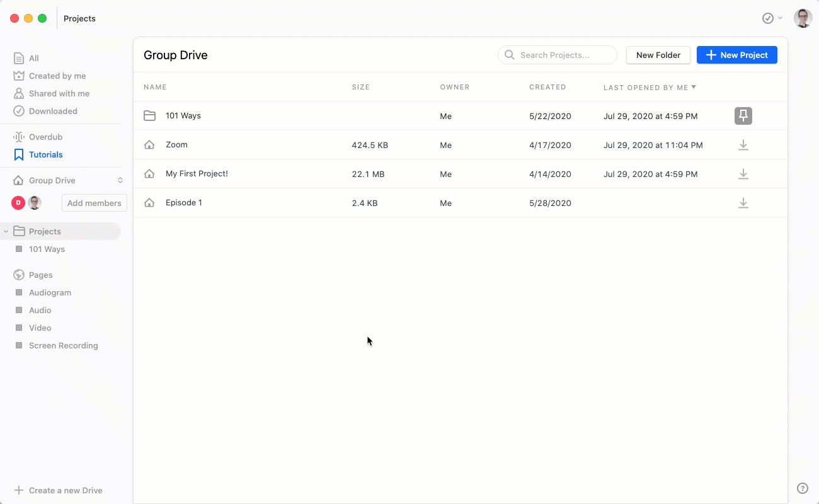The image size is (819, 504).
Task: Click the New Folder button
Action: [658, 55]
